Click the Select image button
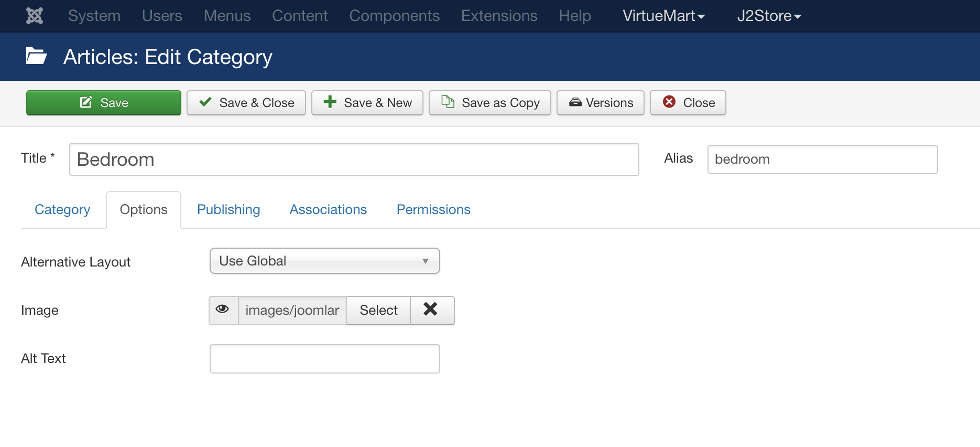 tap(378, 310)
